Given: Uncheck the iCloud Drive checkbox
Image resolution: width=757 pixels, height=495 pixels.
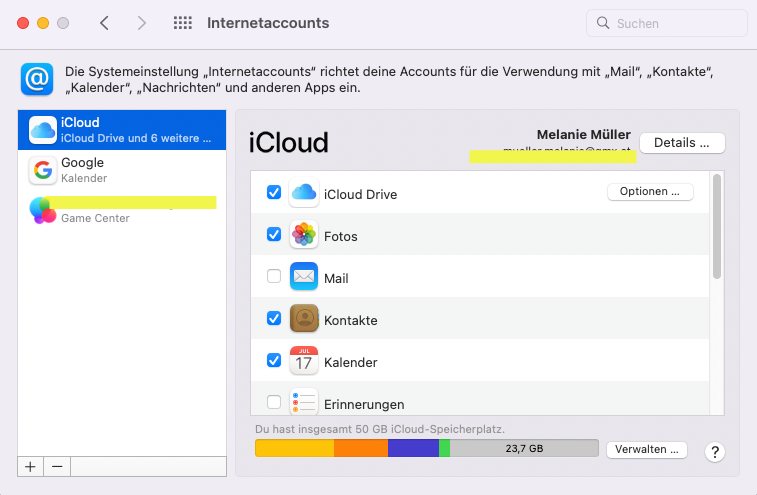Looking at the screenshot, I should [274, 193].
